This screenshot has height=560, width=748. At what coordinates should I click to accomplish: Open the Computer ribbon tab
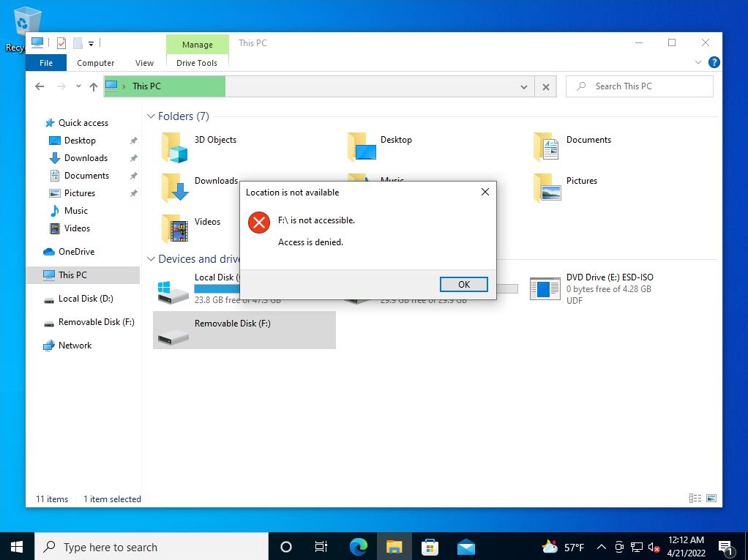(95, 63)
